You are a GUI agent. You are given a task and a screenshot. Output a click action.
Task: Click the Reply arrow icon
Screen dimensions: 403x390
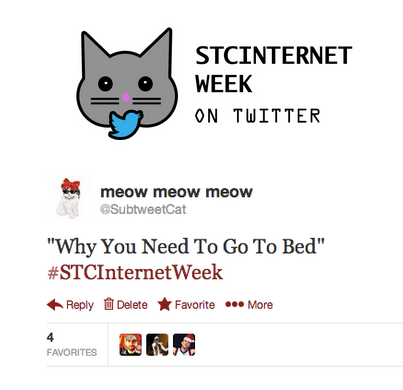point(55,304)
